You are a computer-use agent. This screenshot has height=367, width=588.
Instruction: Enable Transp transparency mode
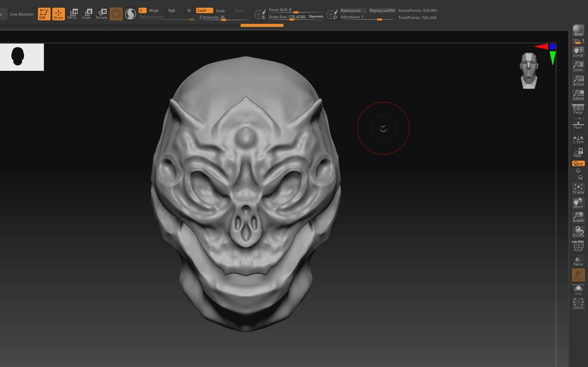point(578,261)
